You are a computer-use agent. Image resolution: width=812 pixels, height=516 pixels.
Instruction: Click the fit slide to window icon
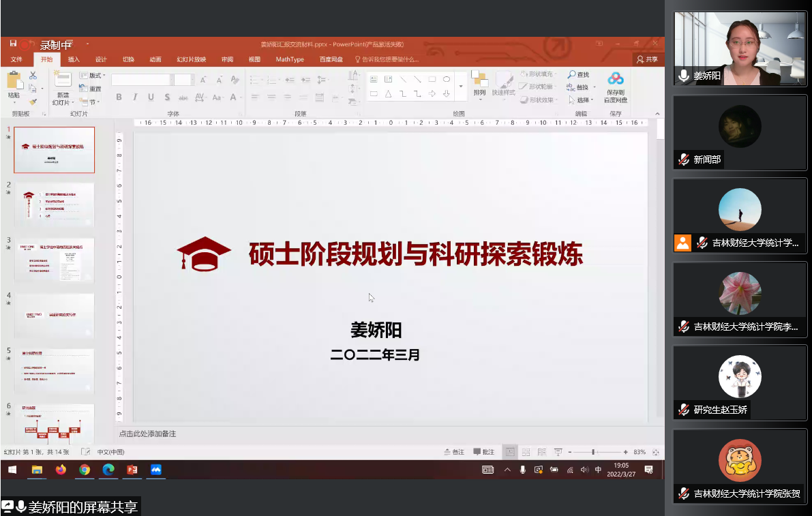point(655,452)
